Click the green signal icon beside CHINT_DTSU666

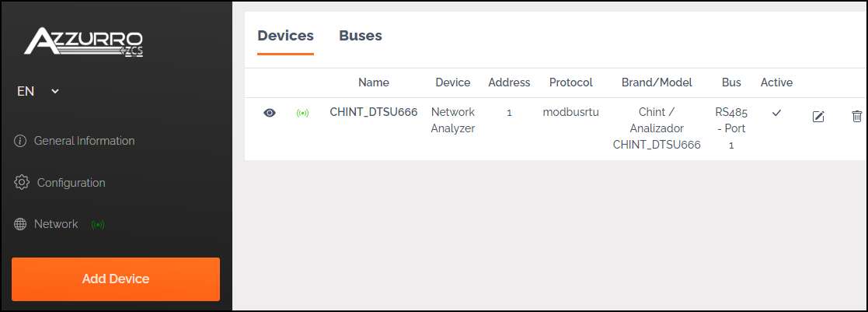(x=303, y=114)
